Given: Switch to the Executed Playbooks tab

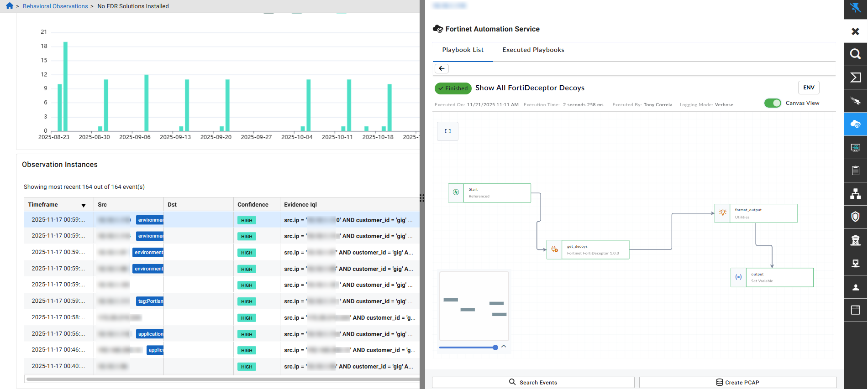Looking at the screenshot, I should [x=533, y=50].
